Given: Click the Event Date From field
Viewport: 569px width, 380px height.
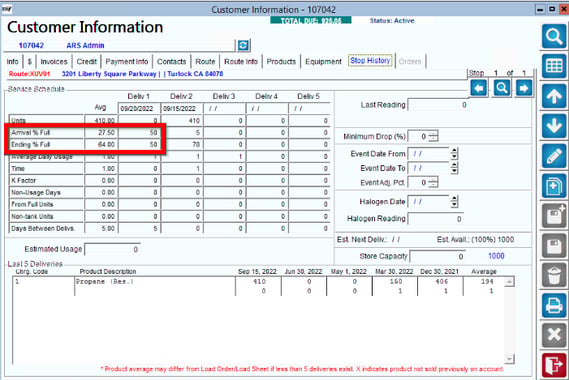Looking at the screenshot, I should pos(429,154).
